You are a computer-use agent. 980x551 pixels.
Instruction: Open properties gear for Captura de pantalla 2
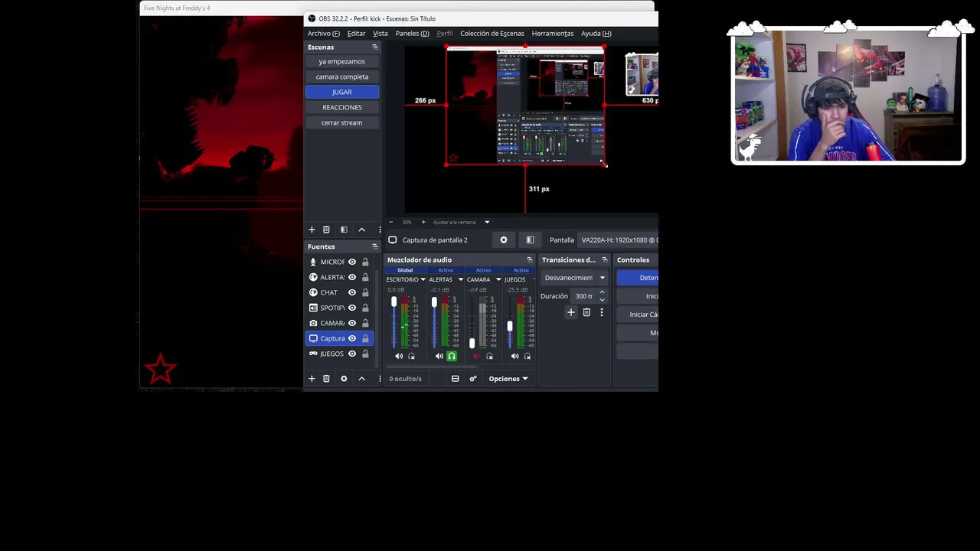tap(504, 240)
